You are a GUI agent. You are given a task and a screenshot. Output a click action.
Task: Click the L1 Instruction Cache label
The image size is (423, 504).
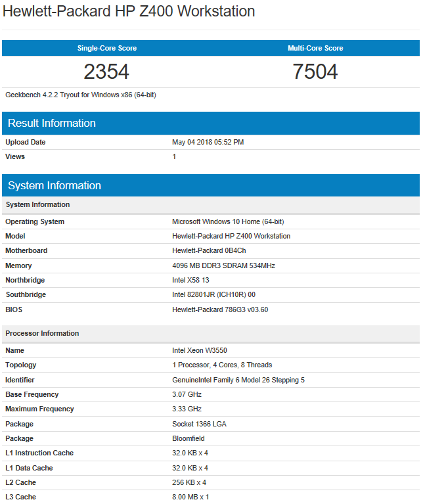click(x=39, y=453)
